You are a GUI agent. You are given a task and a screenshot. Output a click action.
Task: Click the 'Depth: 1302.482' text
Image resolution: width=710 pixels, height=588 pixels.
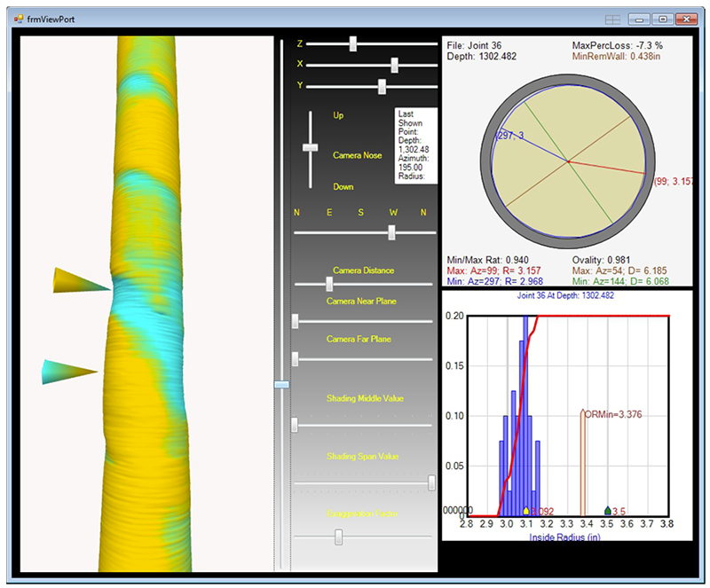[x=481, y=57]
